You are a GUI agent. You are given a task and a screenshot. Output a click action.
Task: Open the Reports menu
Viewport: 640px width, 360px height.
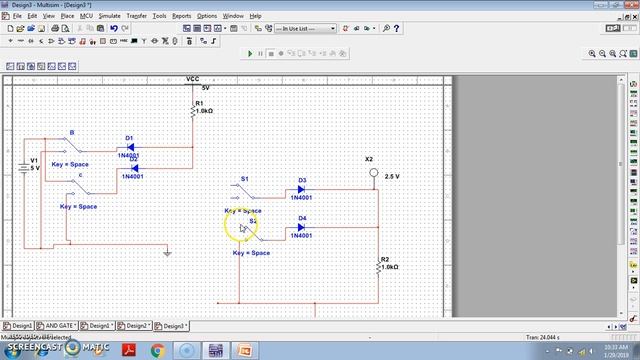coord(181,16)
